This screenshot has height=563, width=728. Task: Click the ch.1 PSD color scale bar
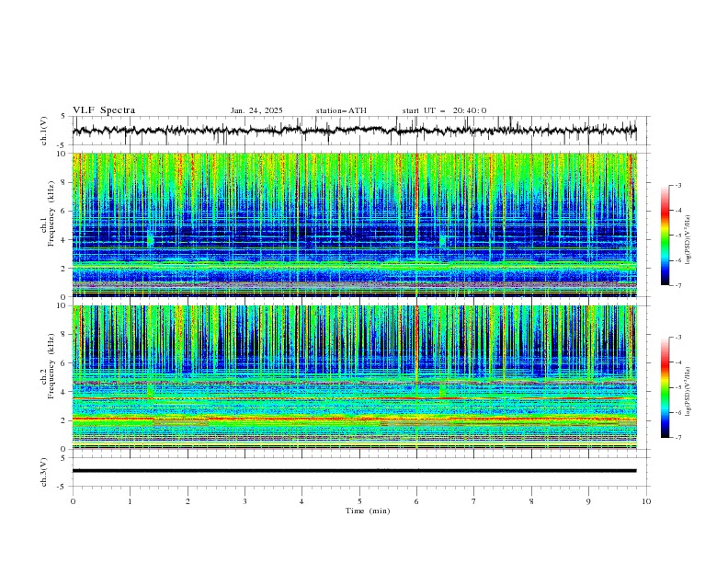coord(665,236)
